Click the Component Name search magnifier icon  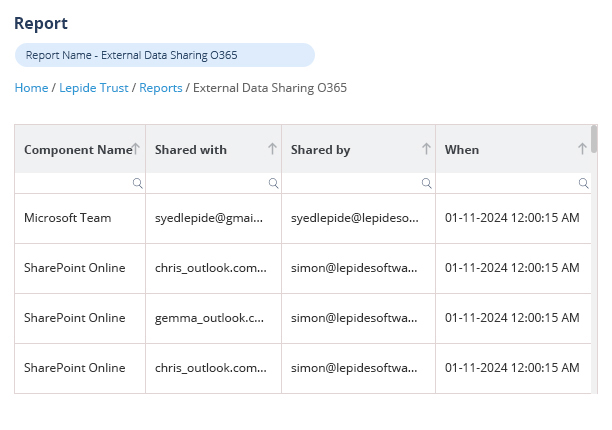coord(137,183)
